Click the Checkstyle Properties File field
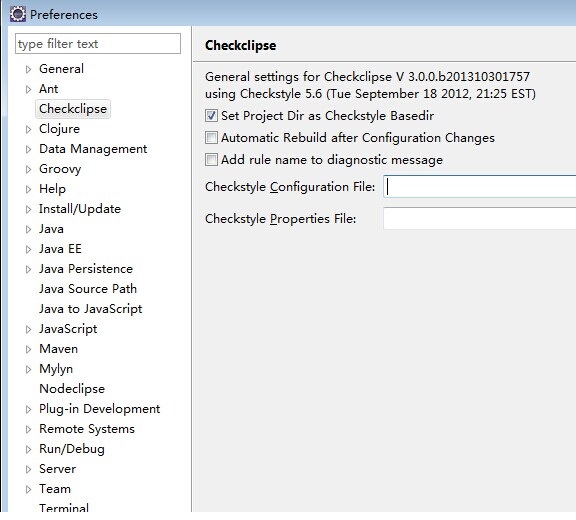576x520 pixels. pyautogui.click(x=479, y=219)
